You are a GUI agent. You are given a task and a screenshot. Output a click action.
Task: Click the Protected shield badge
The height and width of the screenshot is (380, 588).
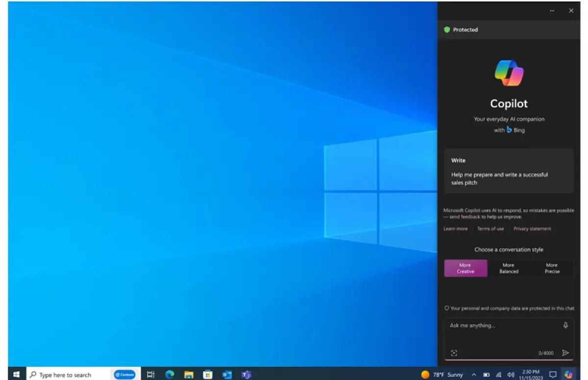click(x=461, y=30)
